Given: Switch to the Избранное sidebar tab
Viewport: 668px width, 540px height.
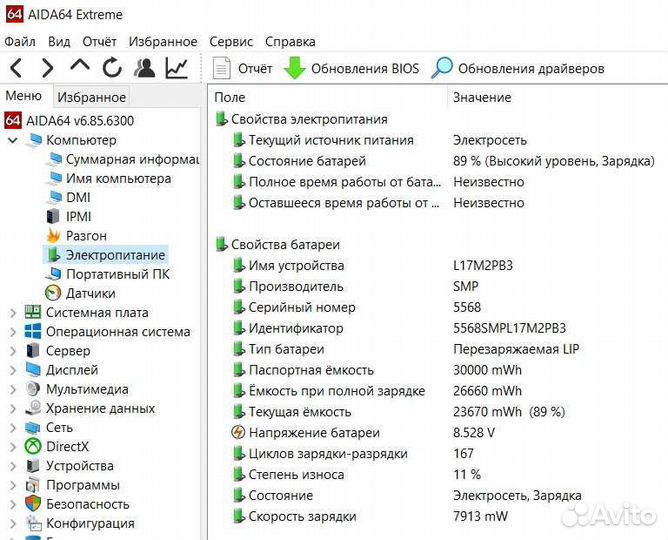Looking at the screenshot, I should 92,97.
